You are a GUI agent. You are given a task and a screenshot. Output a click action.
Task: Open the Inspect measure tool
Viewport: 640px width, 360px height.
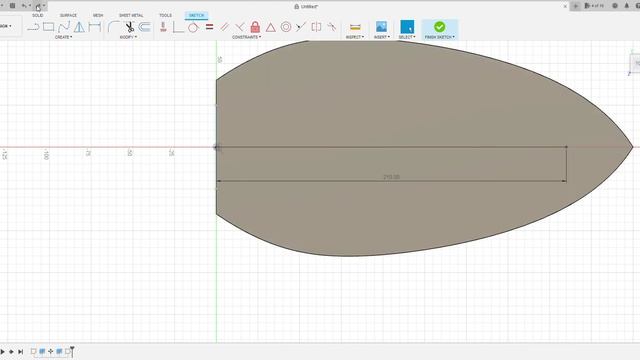[355, 27]
